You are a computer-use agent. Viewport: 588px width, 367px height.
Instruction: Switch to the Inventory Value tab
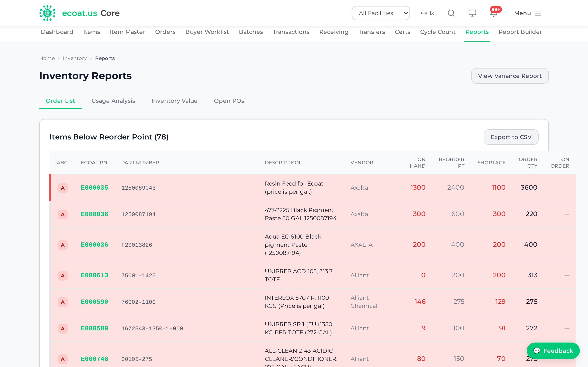pos(174,101)
